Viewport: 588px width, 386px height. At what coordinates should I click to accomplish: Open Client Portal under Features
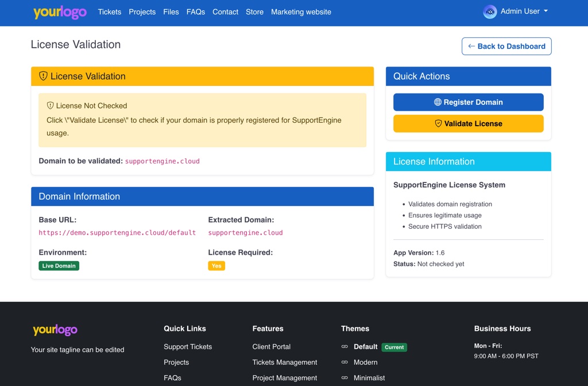[271, 347]
